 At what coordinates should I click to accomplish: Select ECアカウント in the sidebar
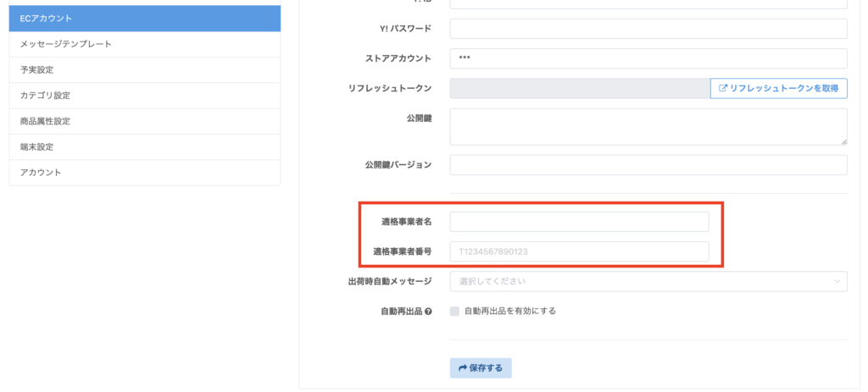click(144, 18)
